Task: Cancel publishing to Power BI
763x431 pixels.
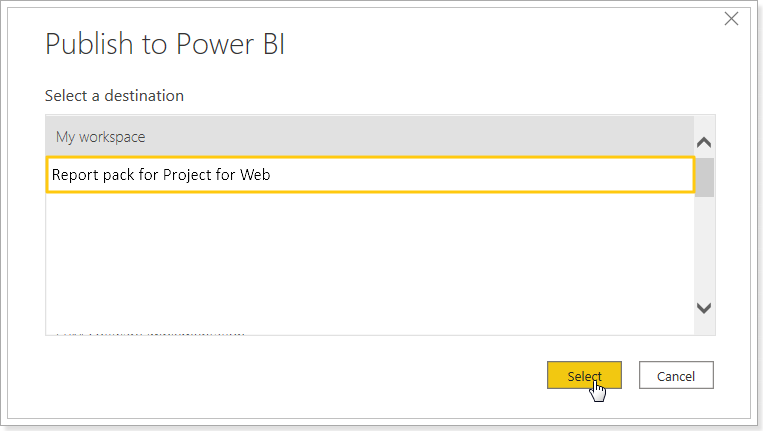Action: (676, 375)
